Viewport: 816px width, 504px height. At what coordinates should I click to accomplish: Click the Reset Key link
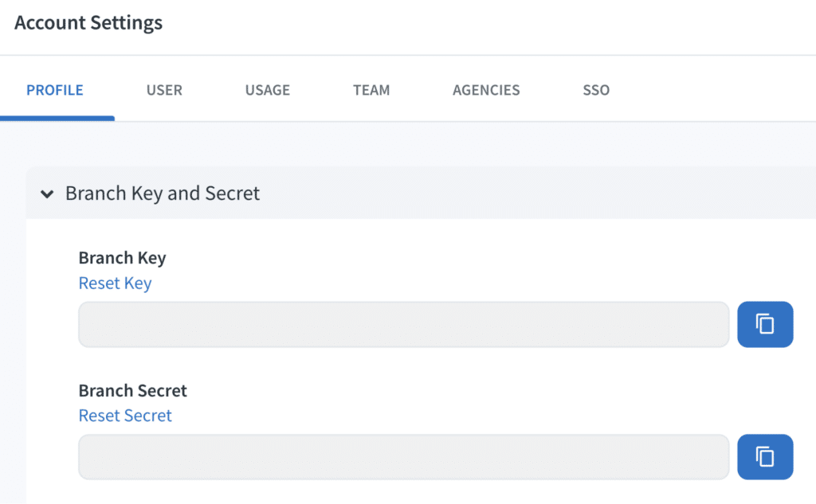115,283
